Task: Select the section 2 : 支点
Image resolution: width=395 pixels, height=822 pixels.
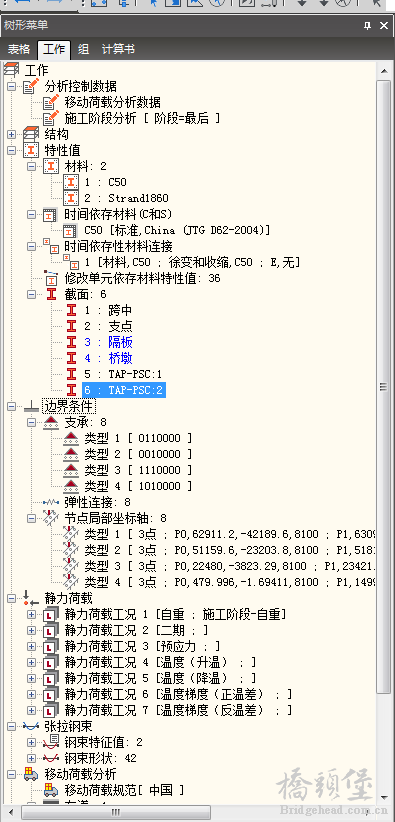Action: pyautogui.click(x=108, y=327)
